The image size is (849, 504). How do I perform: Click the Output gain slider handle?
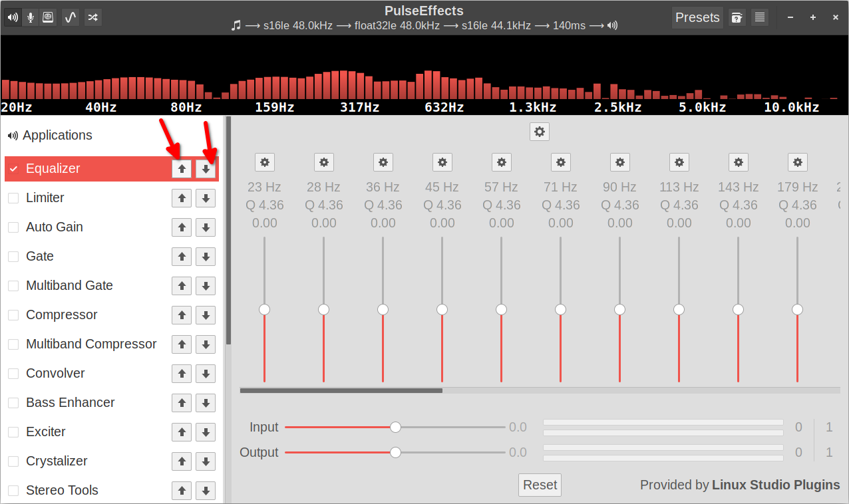pos(395,452)
